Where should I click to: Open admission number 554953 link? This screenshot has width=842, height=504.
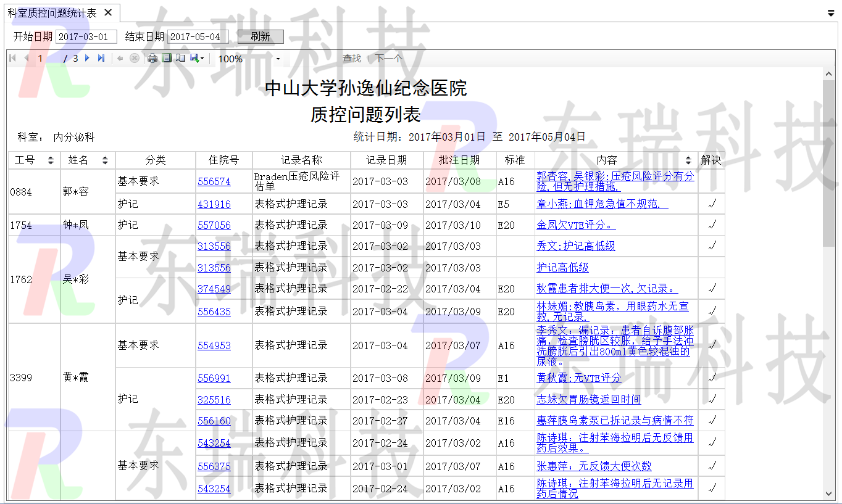pyautogui.click(x=214, y=346)
